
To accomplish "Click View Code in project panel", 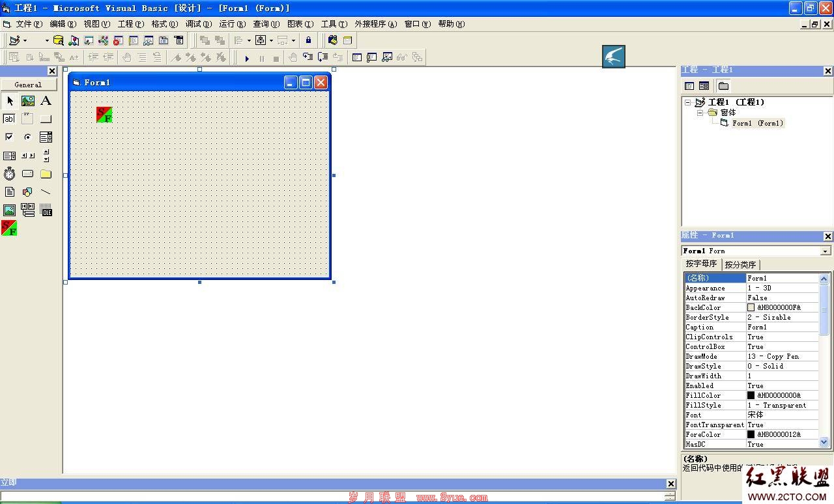I will tap(689, 86).
